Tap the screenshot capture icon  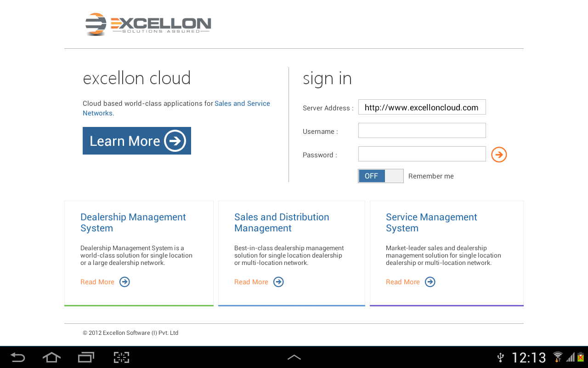121,357
